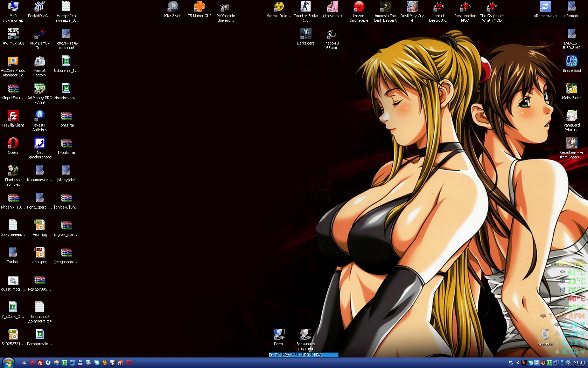Open the Замучанны... text file
Screen dimensions: 588x368
click(13, 228)
